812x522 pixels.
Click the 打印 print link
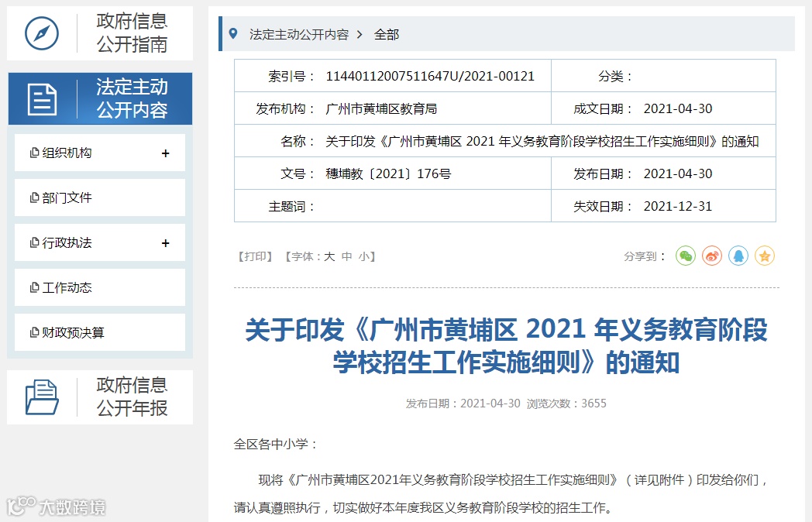pos(255,256)
